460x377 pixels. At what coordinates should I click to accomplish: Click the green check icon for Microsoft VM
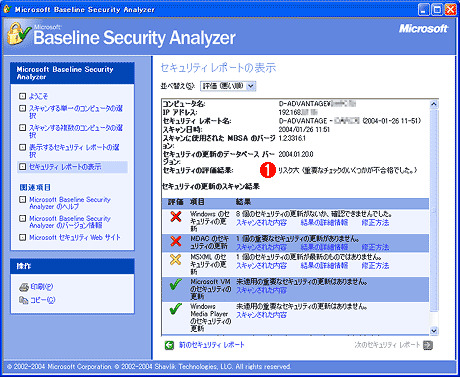[x=176, y=284]
